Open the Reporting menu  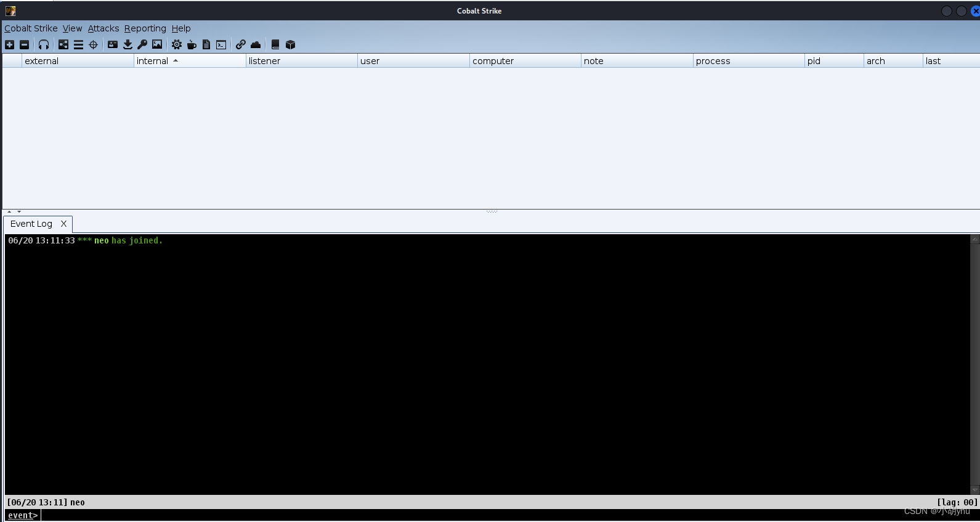pyautogui.click(x=145, y=28)
